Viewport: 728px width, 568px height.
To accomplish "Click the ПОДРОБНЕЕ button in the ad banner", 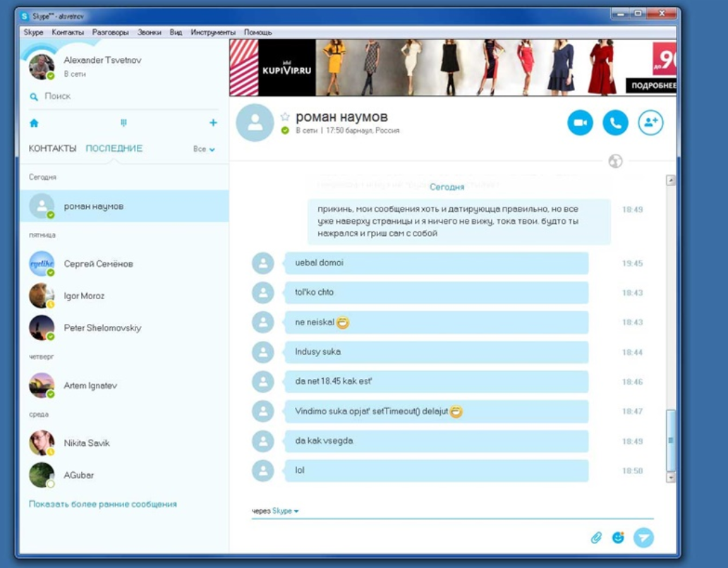I will coord(651,85).
